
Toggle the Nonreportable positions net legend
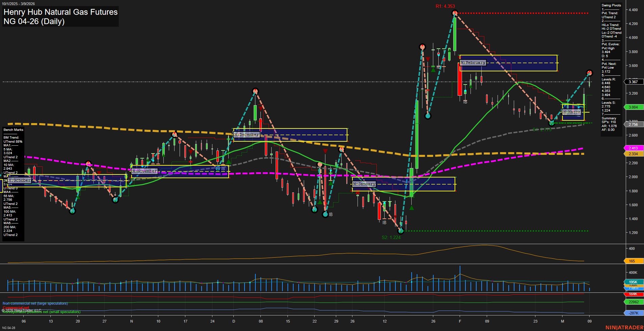(41, 312)
